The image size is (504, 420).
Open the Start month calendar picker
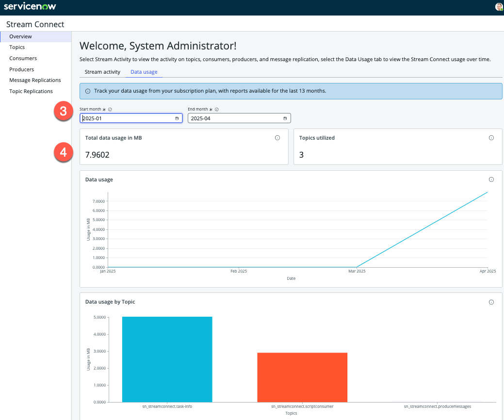pos(177,118)
